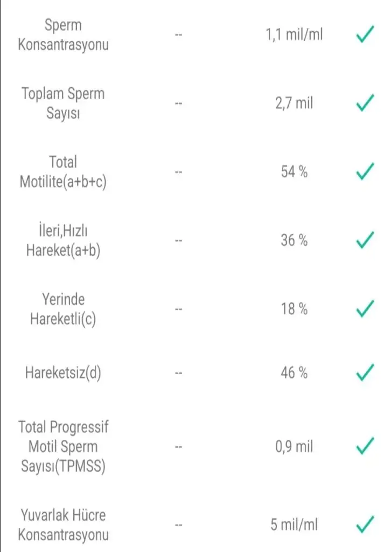Click the checkmark next to Toplam Sperm Sayısı
This screenshot has width=392, height=552.
tap(365, 103)
